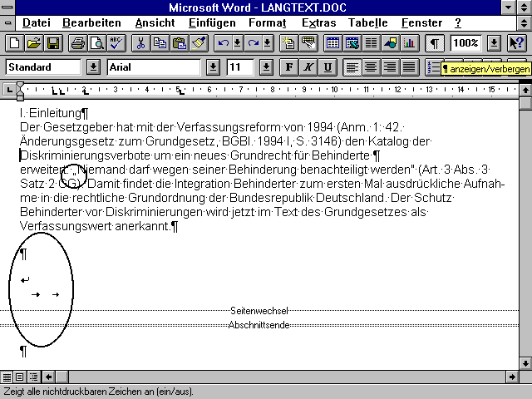Justify the text alignment
Screen dimensions: 532x399
coord(409,67)
